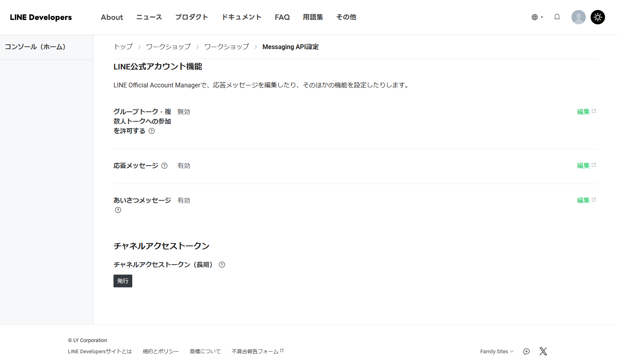Click the notification bell icon
The image size is (617, 364).
557,17
